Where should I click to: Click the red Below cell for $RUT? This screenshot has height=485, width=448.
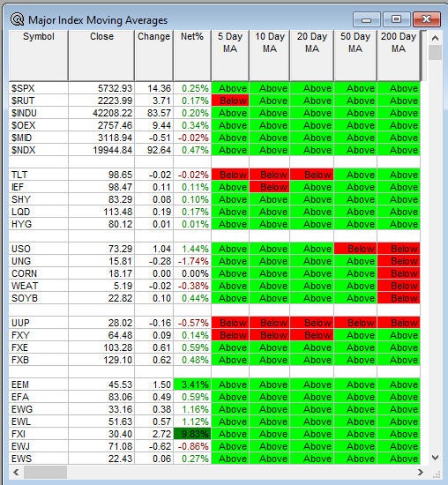coord(230,101)
